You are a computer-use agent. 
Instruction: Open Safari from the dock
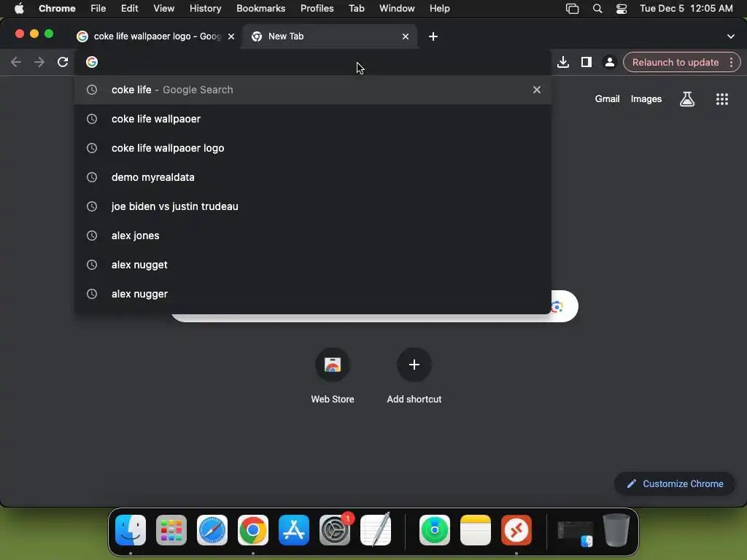[x=212, y=530]
